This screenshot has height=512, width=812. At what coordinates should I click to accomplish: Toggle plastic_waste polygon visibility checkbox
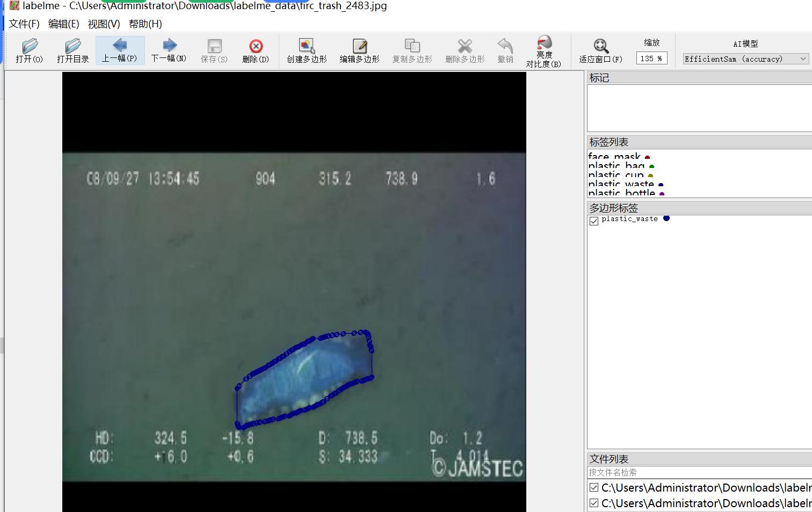click(594, 221)
